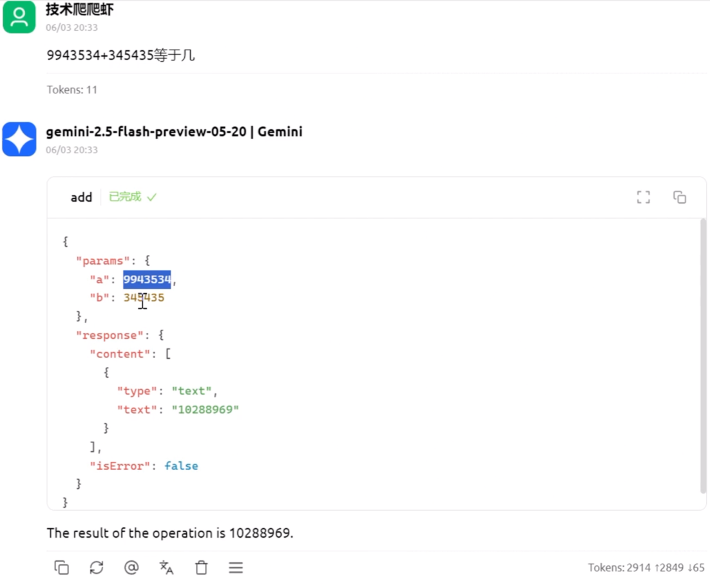Click the @ mention model icon

[x=131, y=567]
